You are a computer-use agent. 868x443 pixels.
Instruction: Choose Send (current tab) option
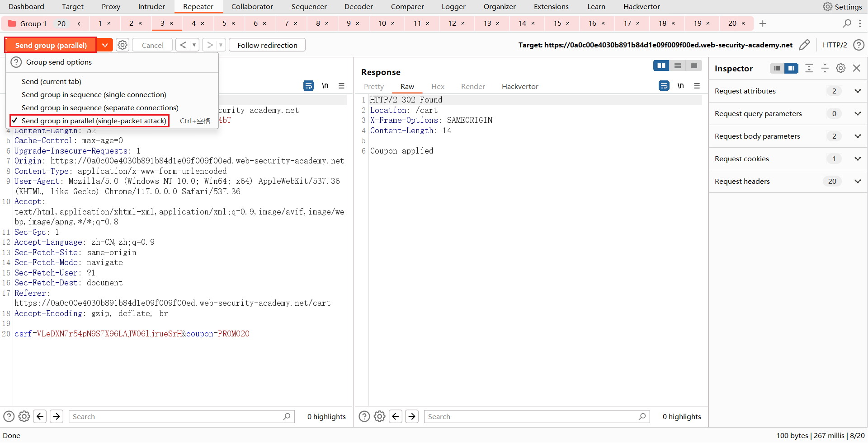(52, 82)
